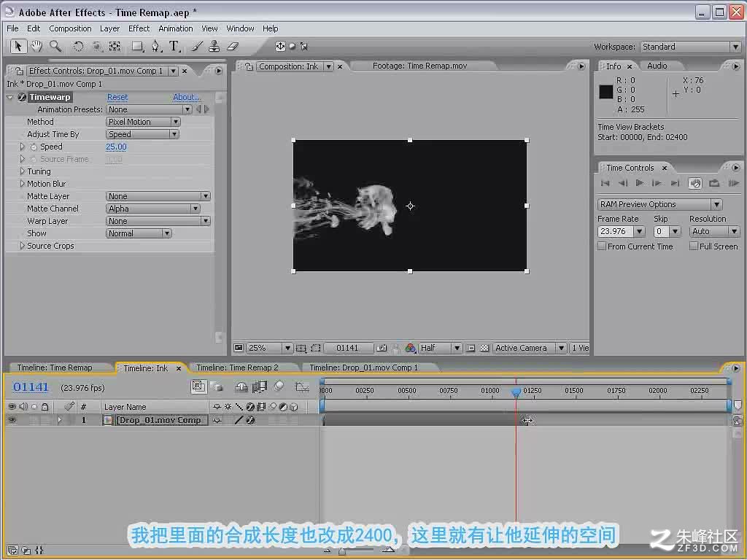Click take snapshot camera icon
747x560 pixels.
(381, 348)
